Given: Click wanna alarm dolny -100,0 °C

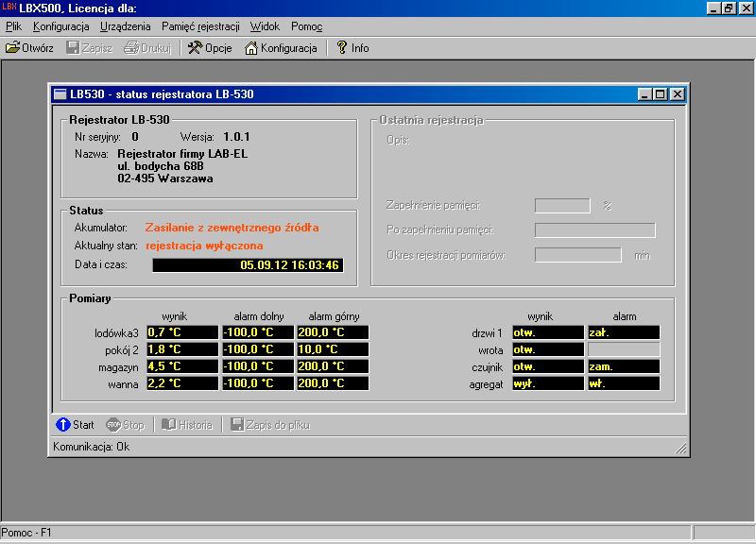Looking at the screenshot, I should 257,383.
